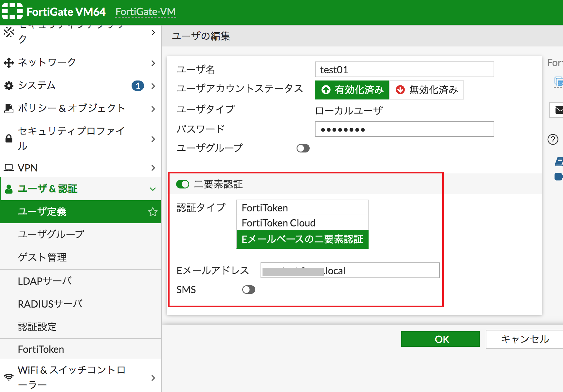Open the ユーザグループ sidebar menu item
The height and width of the screenshot is (392, 563).
click(x=81, y=234)
